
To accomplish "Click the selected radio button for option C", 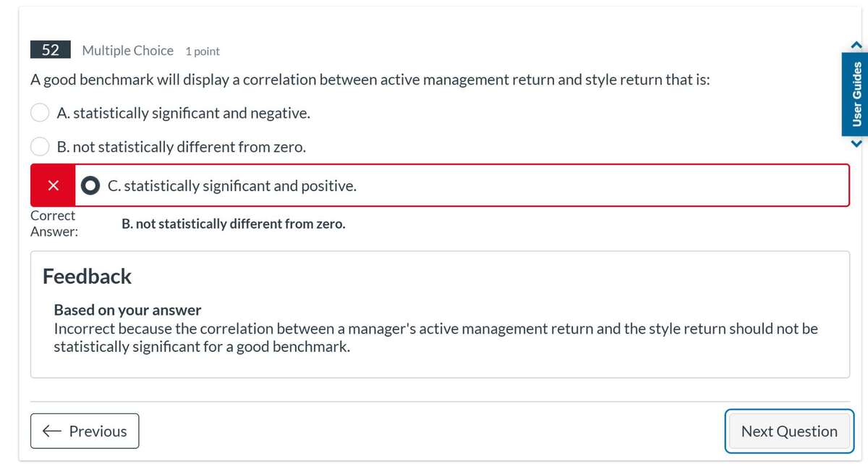I will pos(90,185).
